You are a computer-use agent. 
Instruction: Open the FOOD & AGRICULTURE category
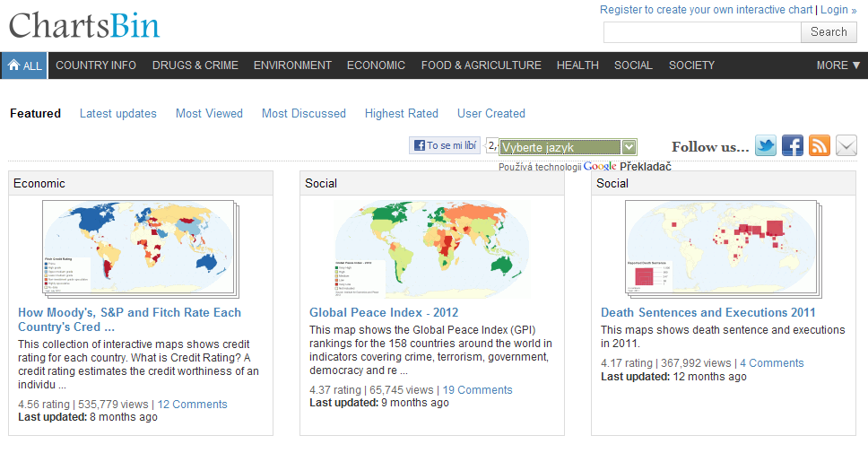tap(481, 65)
